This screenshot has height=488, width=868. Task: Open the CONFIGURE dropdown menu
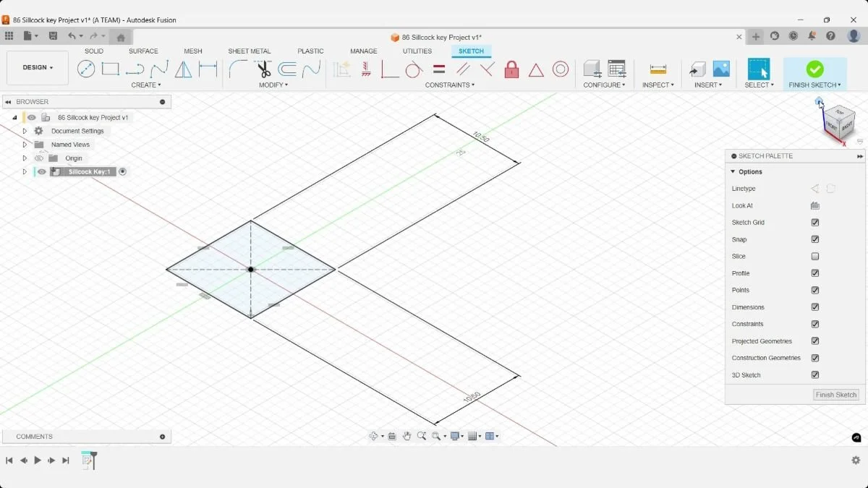pyautogui.click(x=605, y=85)
